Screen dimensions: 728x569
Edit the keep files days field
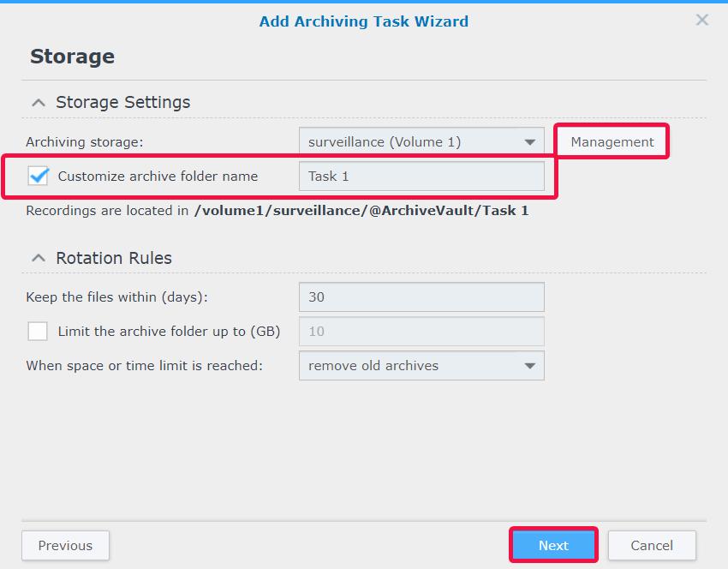tap(421, 296)
